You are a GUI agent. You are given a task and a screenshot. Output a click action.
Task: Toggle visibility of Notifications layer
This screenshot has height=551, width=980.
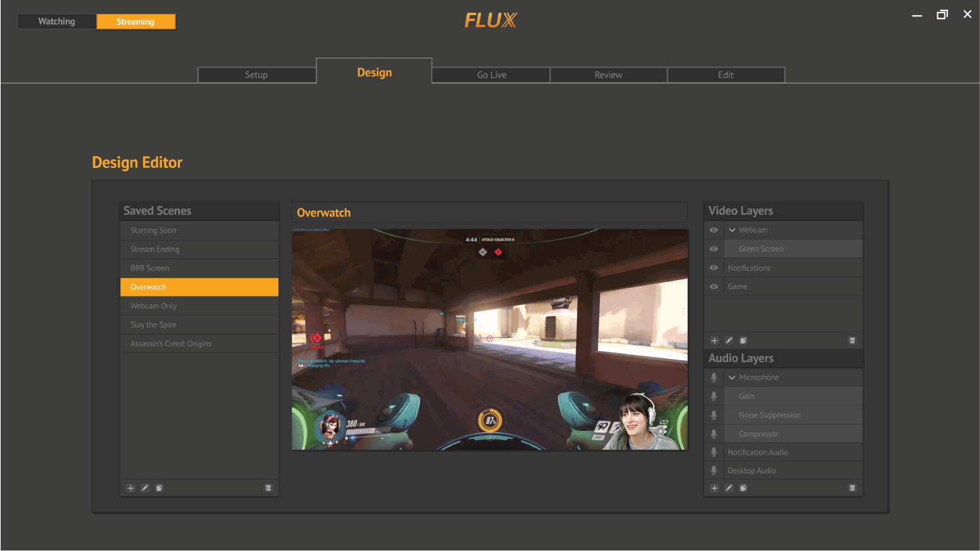[714, 268]
